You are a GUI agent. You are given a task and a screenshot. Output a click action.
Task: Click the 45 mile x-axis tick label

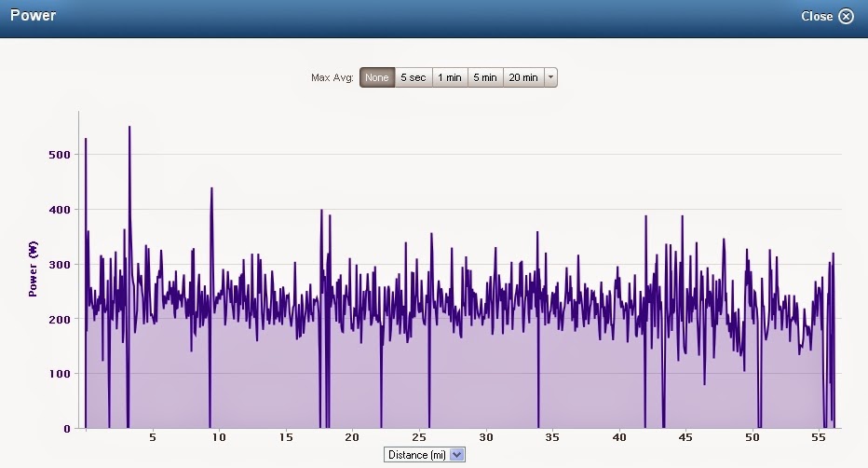pos(685,437)
